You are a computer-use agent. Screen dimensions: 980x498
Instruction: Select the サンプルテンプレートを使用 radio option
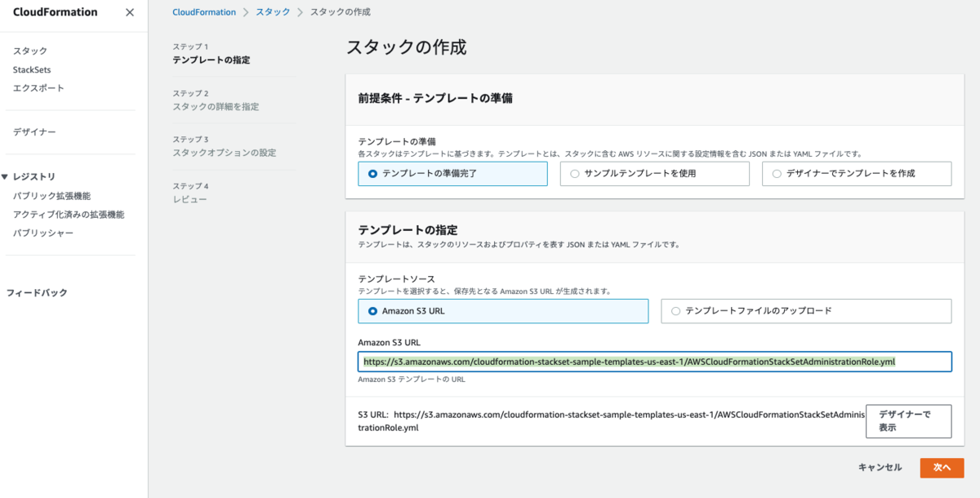pyautogui.click(x=654, y=174)
